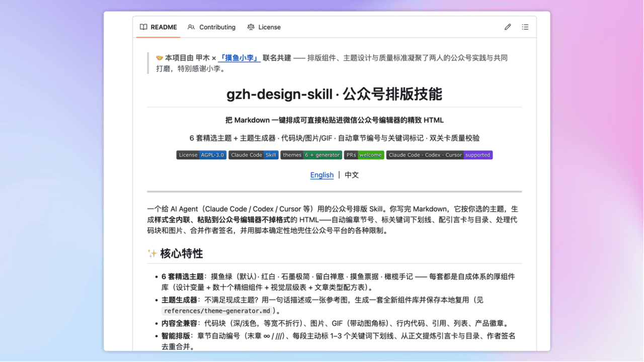Viewport: 644px width, 362px height.
Task: Open the outline list icon
Action: 525,27
